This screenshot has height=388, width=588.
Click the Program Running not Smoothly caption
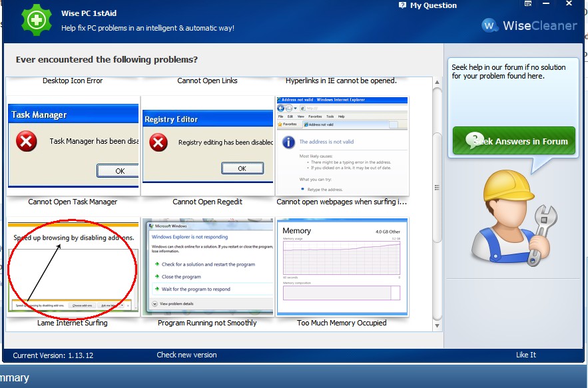point(207,323)
